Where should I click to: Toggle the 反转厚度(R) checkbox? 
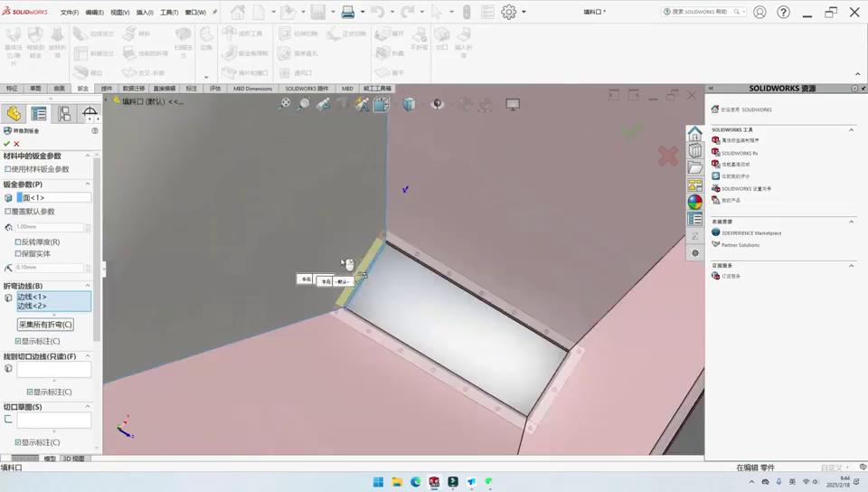[x=18, y=241]
